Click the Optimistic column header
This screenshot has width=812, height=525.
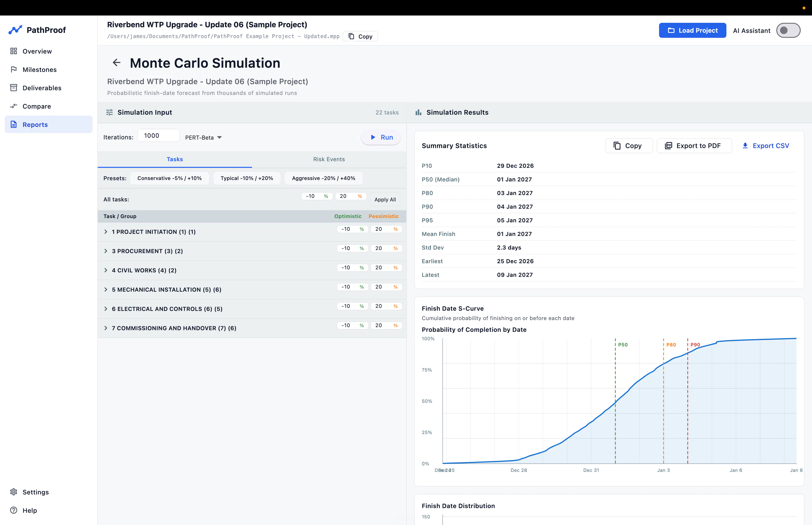click(x=347, y=216)
